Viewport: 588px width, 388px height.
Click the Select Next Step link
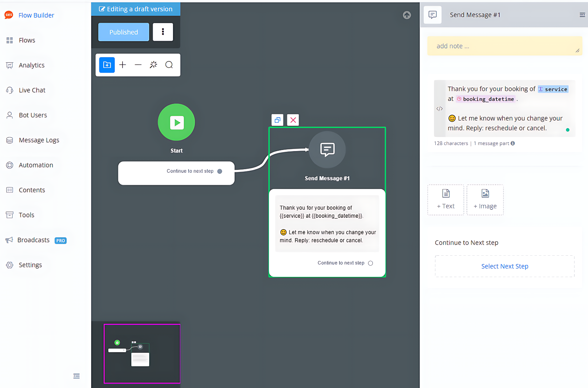505,266
